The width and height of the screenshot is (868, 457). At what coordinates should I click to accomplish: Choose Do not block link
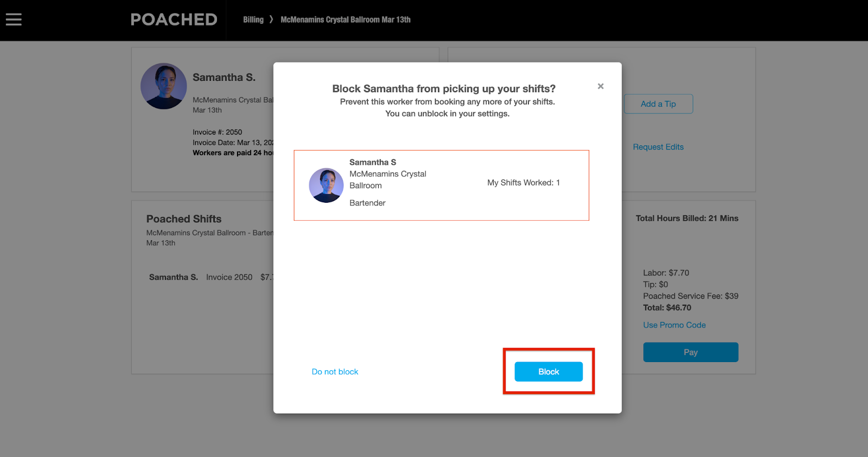[335, 372]
